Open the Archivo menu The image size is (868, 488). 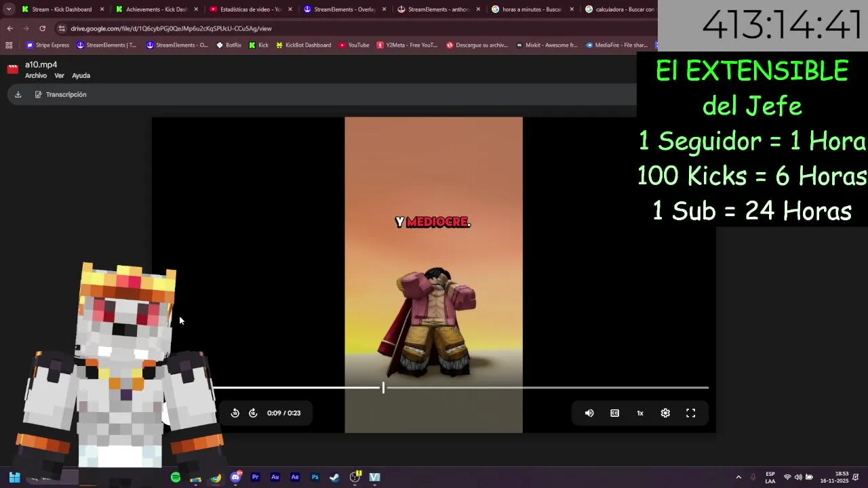coord(36,76)
